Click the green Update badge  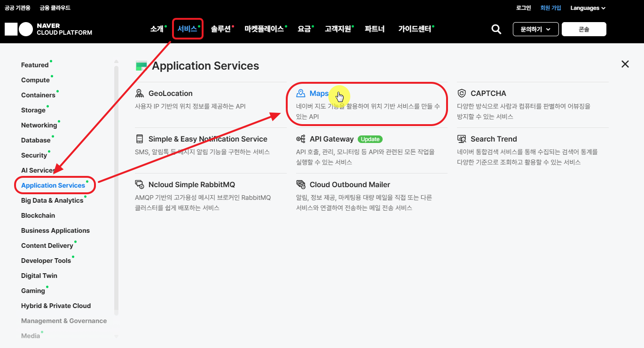click(x=370, y=139)
